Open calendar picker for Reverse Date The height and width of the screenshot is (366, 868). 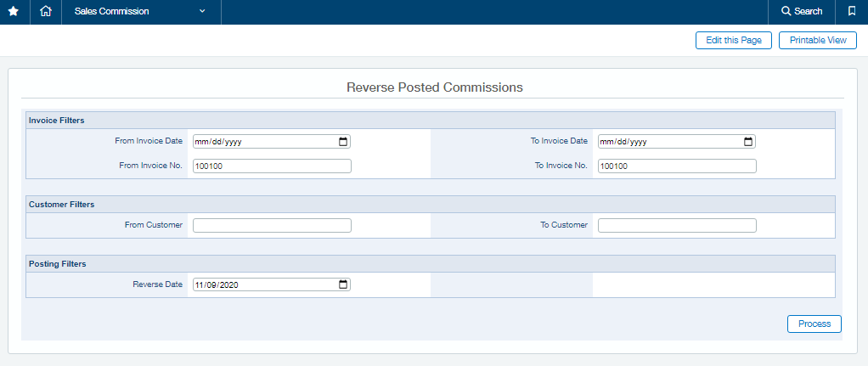342,284
